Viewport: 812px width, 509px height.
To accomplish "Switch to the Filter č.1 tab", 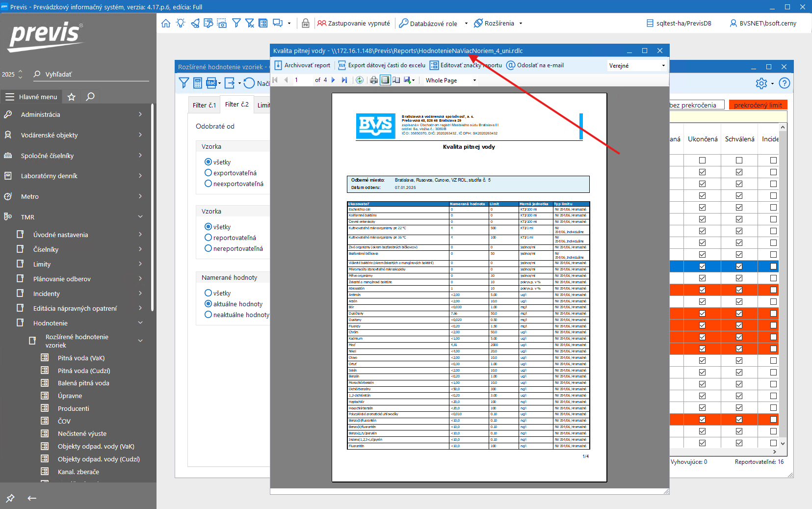I will (x=204, y=105).
